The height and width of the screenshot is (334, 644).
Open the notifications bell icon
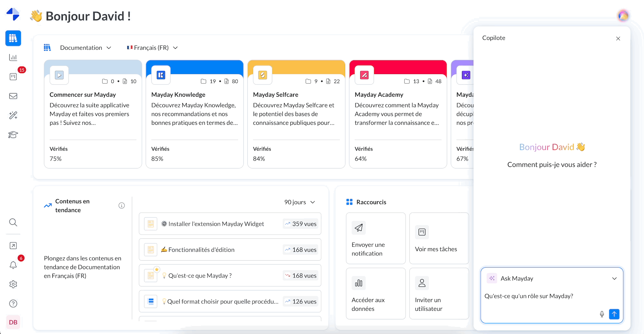[13, 265]
